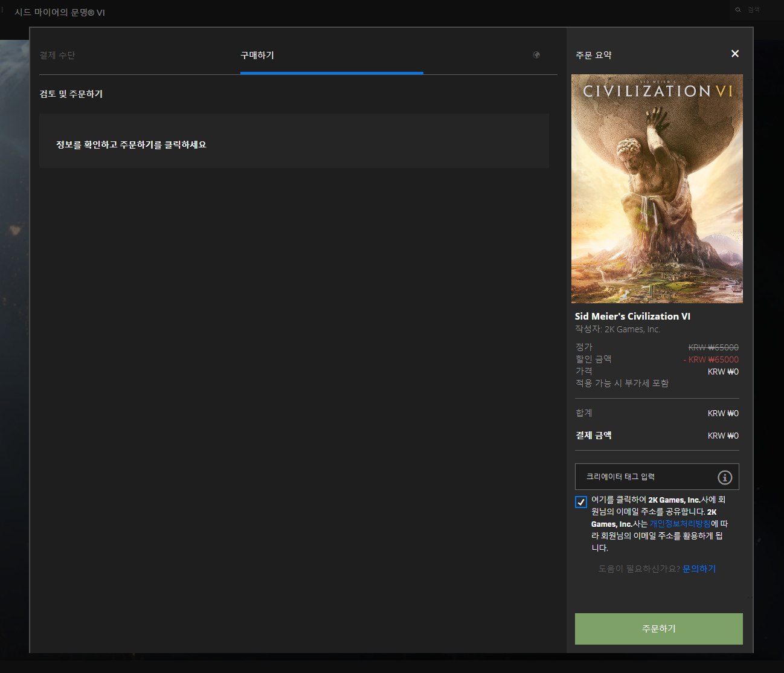784x673 pixels.
Task: Click the 정보를 확인하고 주문하기를 클릭하세요 message
Action: [131, 144]
